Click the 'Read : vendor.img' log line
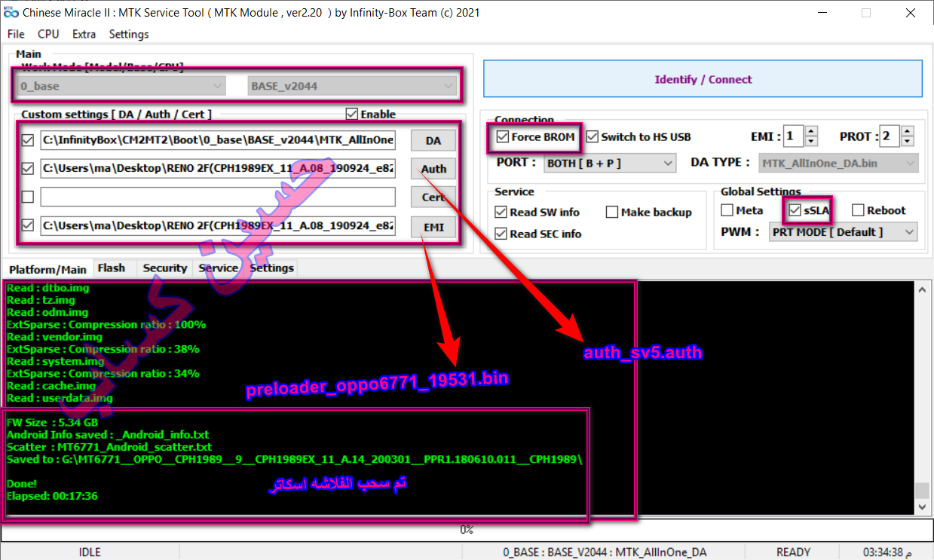Viewport: 934px width, 560px height. point(54,337)
